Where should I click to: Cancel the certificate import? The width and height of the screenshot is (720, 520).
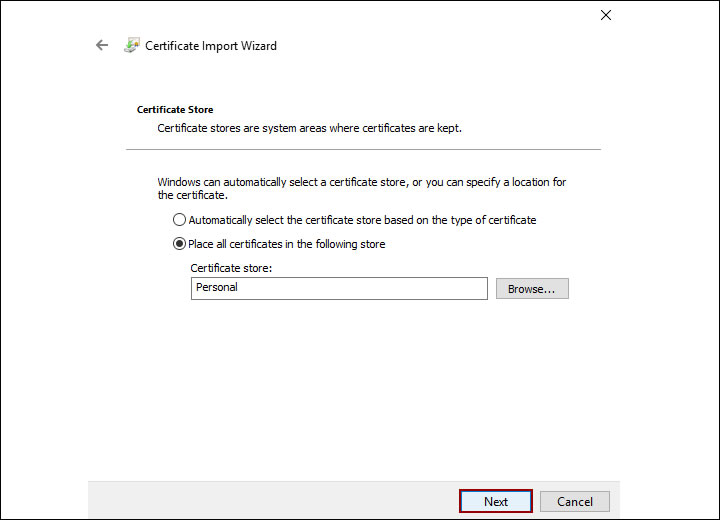pyautogui.click(x=575, y=501)
